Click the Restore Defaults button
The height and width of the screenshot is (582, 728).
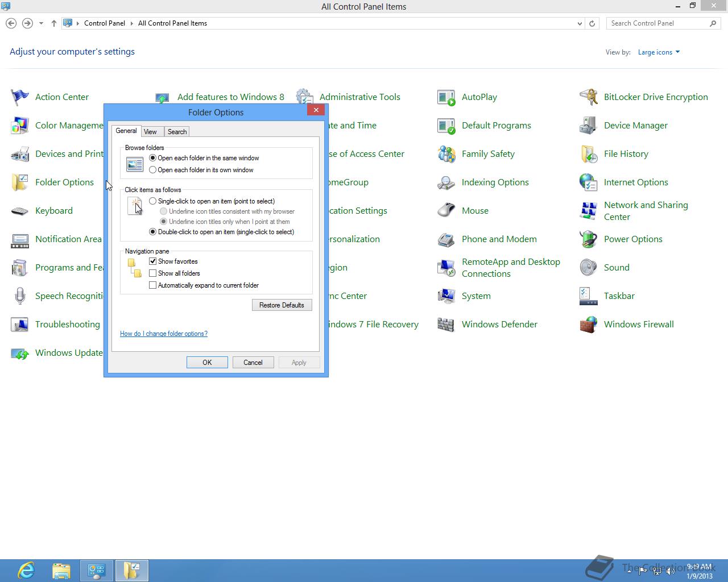[282, 305]
